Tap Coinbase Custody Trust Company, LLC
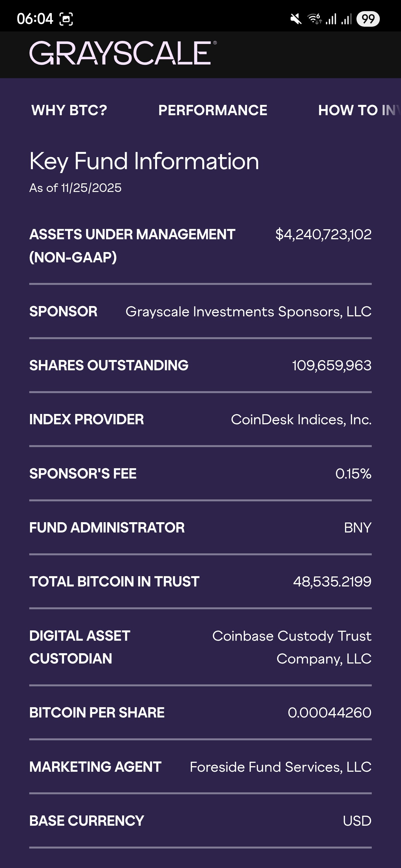Viewport: 401px width, 868px height. tap(292, 647)
